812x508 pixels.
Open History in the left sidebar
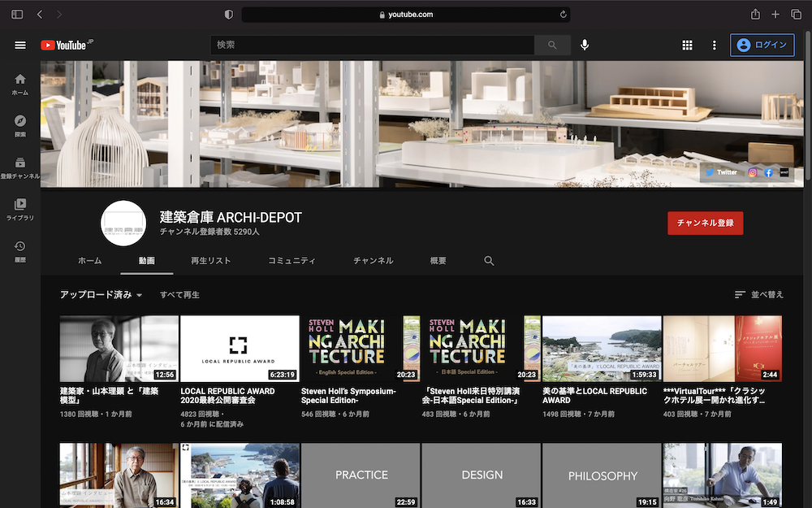point(20,251)
